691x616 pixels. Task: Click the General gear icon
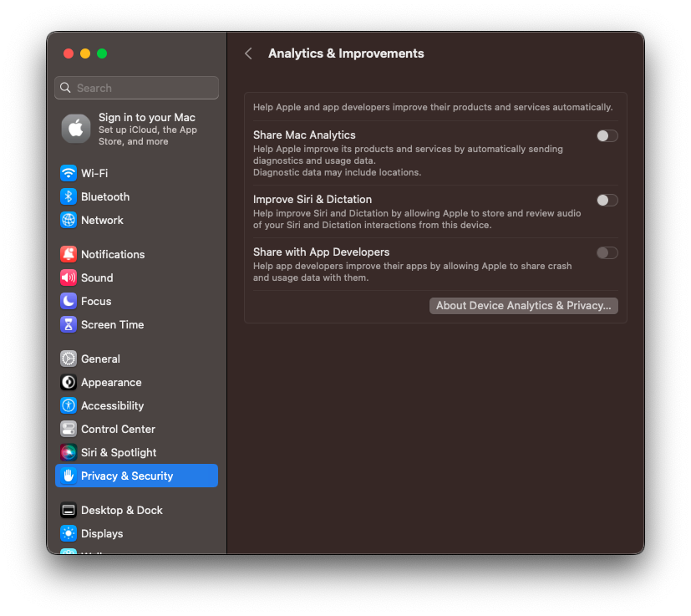pos(69,359)
